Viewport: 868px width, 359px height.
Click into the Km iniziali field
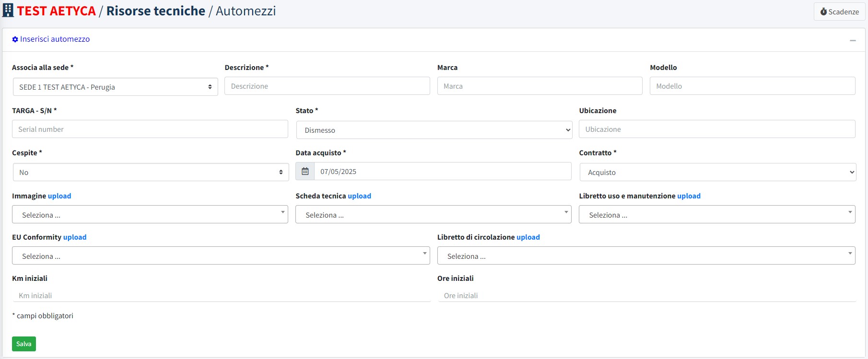[221, 295]
